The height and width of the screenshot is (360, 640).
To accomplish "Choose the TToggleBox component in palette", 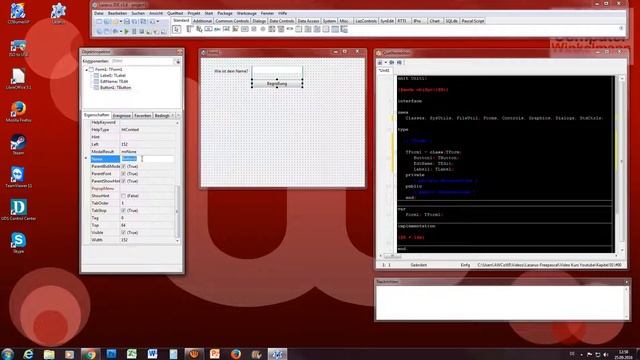I will click(x=244, y=29).
